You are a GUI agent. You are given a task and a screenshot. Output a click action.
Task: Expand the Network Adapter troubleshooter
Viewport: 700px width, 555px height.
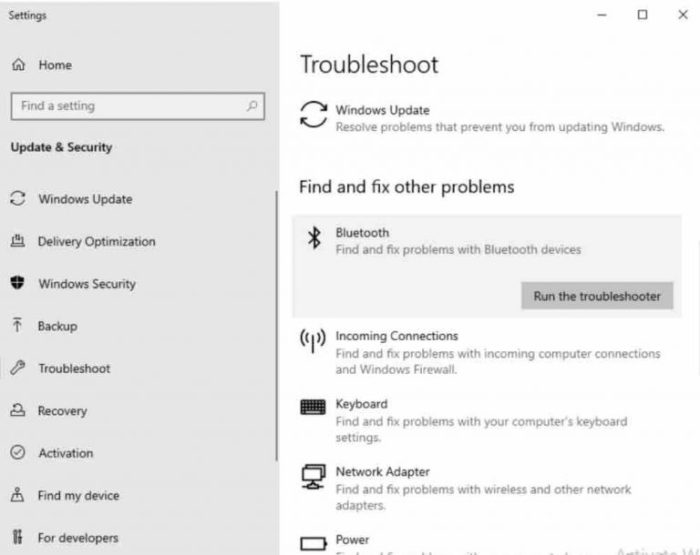click(x=382, y=472)
